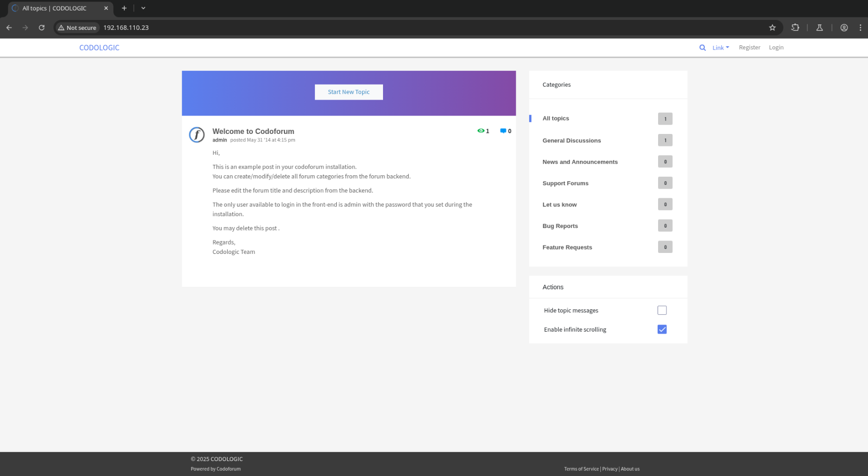The image size is (868, 476).
Task: Click the Actions panel heading
Action: 553,287
